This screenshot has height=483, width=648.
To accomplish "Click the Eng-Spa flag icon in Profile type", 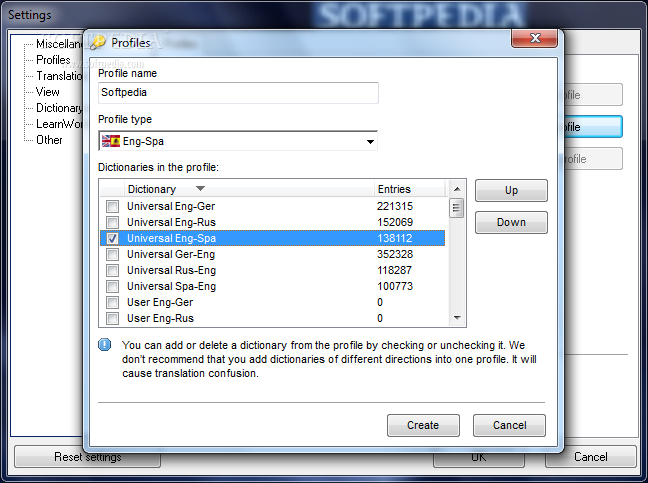I will click(111, 141).
